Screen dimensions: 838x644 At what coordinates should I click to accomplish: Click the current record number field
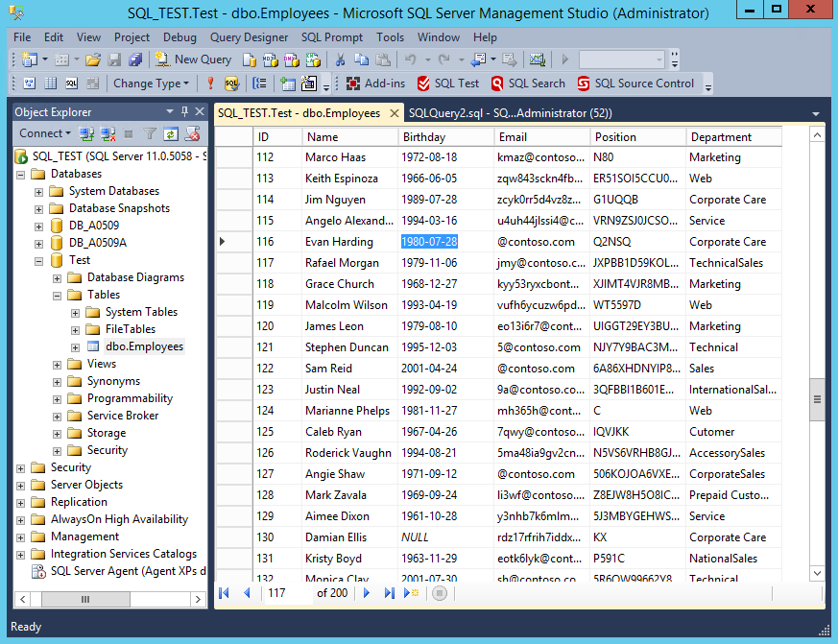click(x=286, y=593)
